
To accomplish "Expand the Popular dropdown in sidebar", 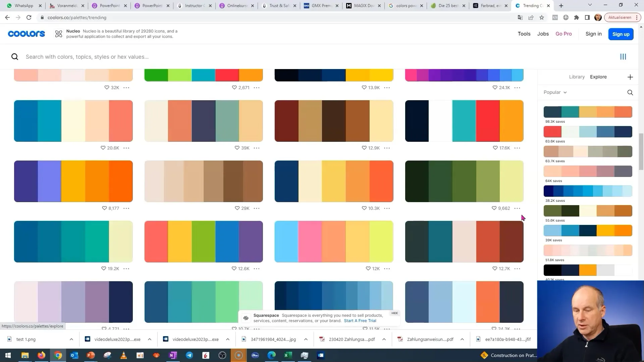I will 555,92.
